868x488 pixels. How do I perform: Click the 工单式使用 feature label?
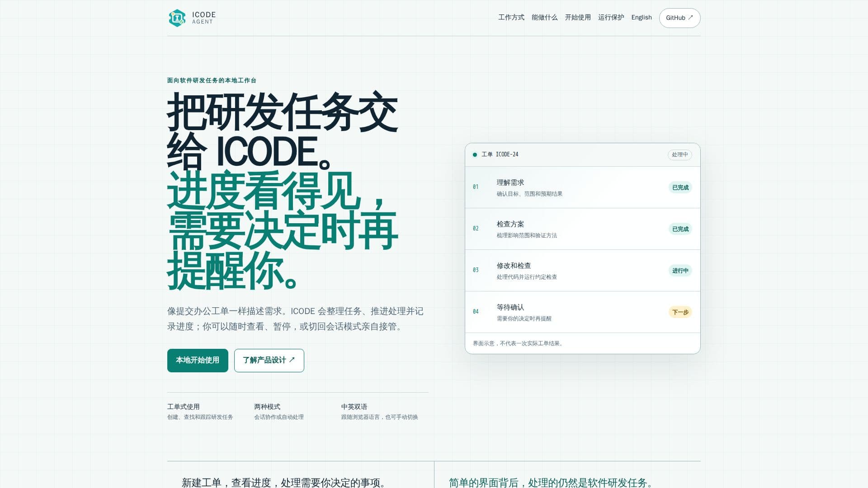point(184,407)
